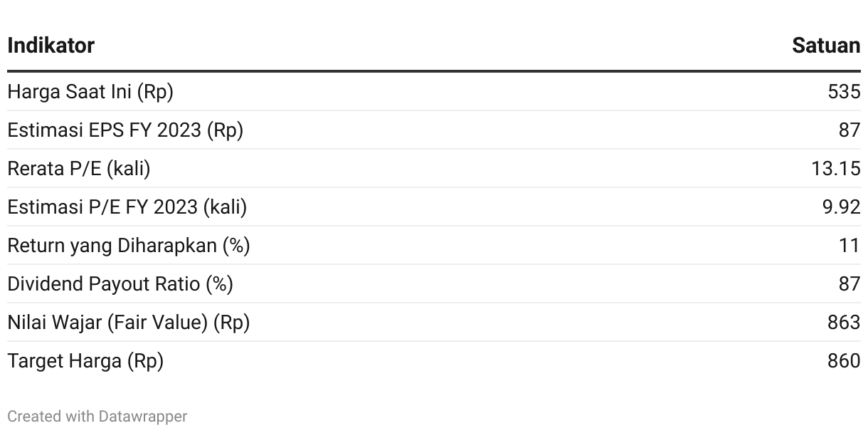Screen dimensions: 868x433
Task: Click the EPS estimate value 87
Action: coord(850,130)
